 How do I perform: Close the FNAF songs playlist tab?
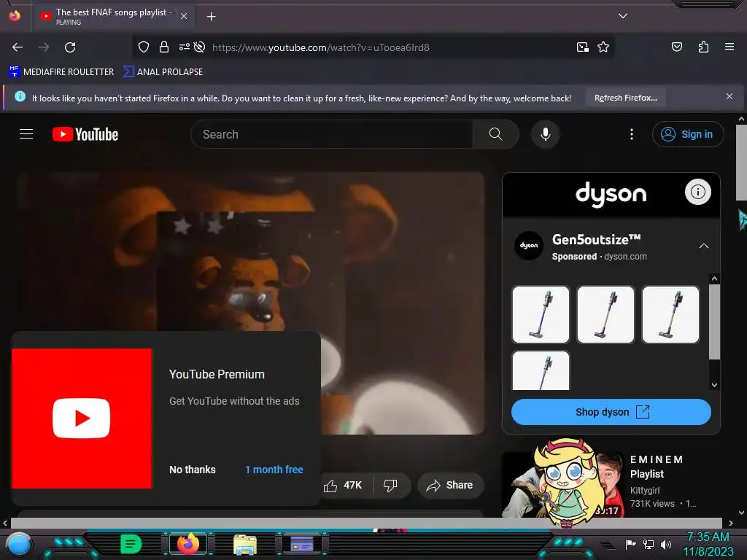point(184,16)
